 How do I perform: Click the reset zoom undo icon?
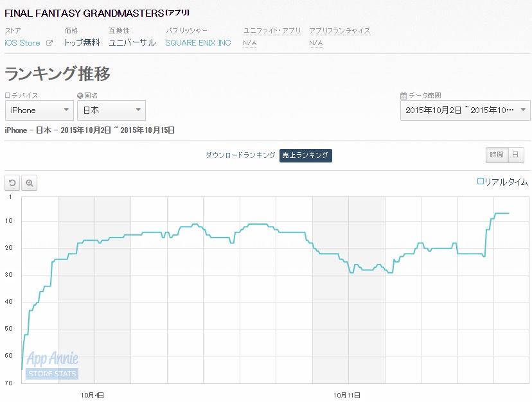(x=12, y=183)
